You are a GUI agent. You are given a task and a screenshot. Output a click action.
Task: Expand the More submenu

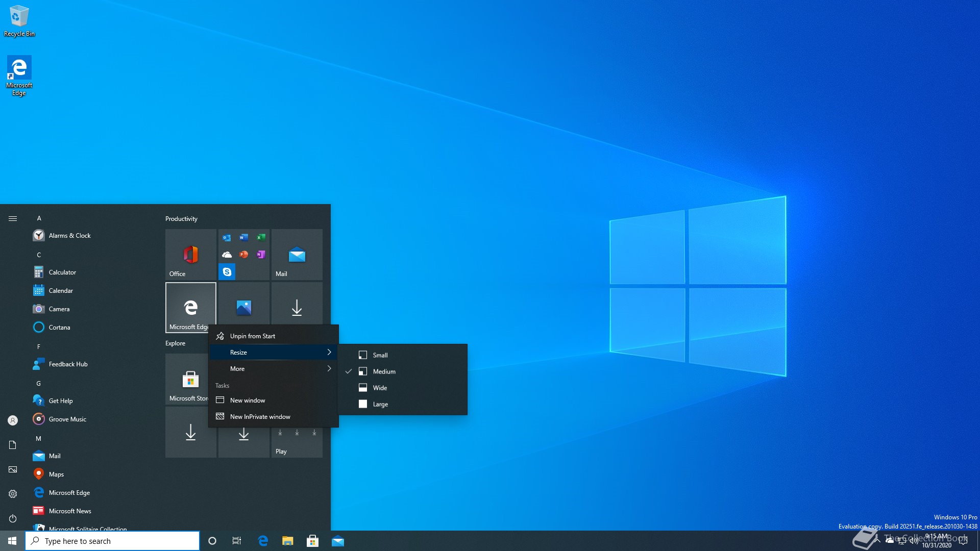click(274, 368)
